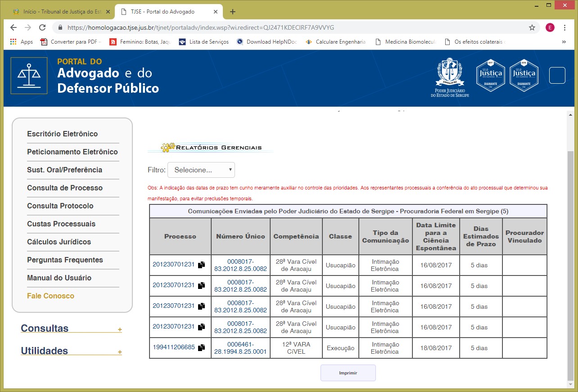Click the white square button in header

pyautogui.click(x=557, y=75)
